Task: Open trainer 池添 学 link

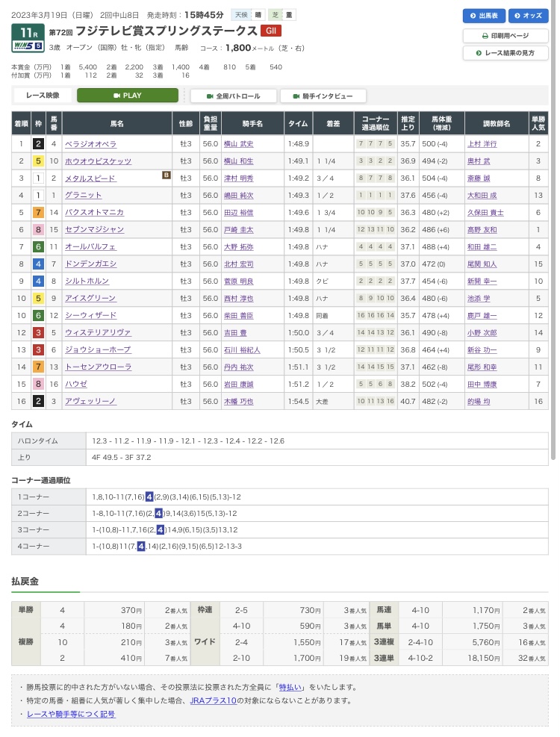Action: click(479, 299)
